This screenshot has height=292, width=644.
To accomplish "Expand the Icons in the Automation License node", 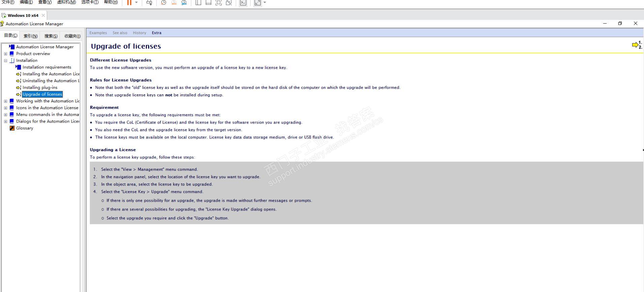I will 5,108.
